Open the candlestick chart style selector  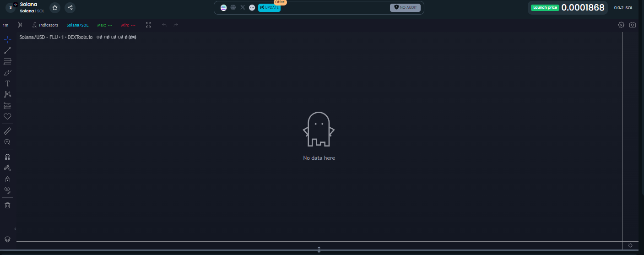[20, 25]
